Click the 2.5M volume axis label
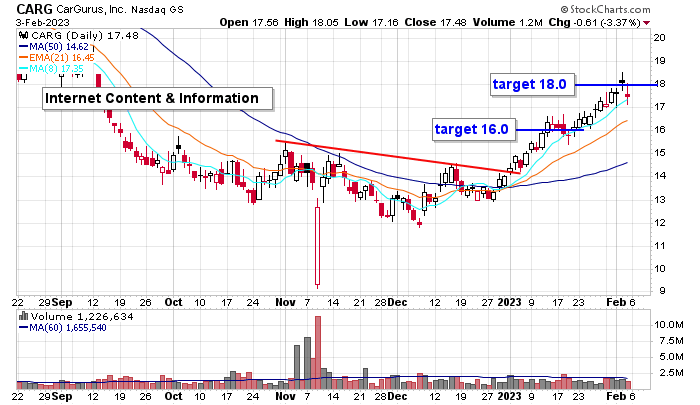The width and height of the screenshot is (700, 405). tap(671, 373)
